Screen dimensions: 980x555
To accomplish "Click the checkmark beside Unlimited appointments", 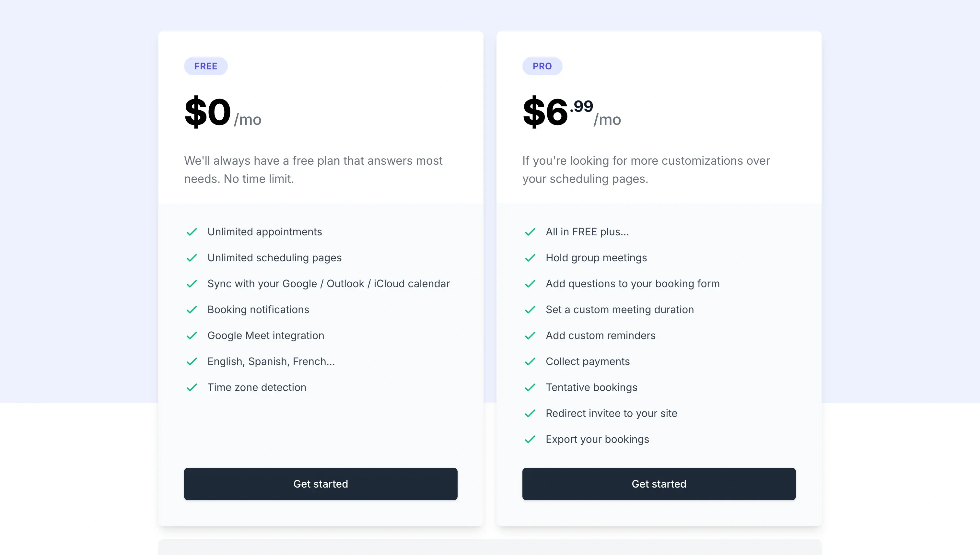I will (x=192, y=232).
